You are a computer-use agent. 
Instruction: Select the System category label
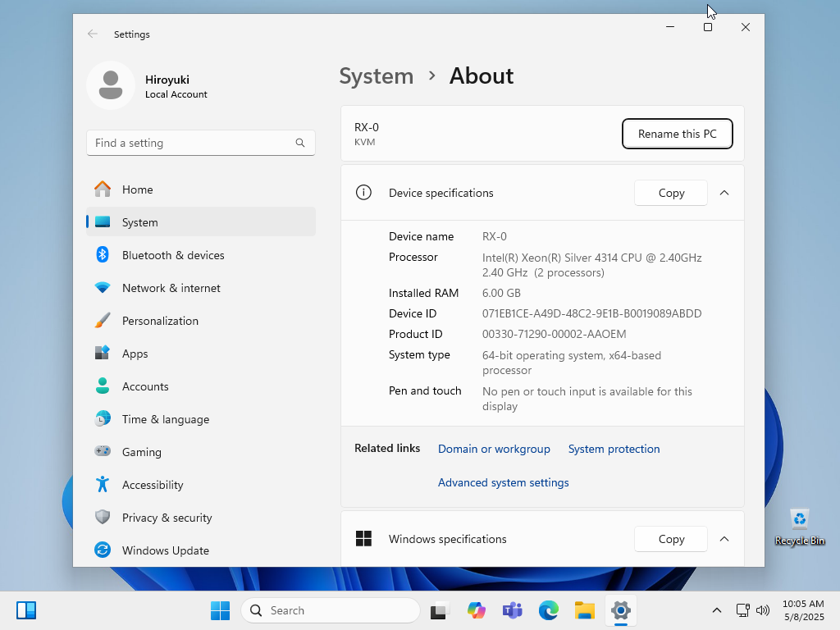click(139, 222)
